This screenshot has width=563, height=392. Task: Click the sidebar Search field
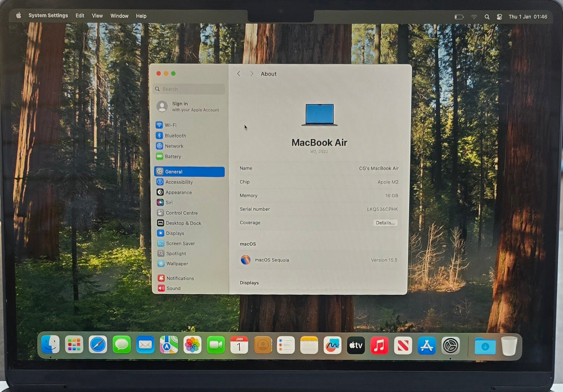coord(189,89)
